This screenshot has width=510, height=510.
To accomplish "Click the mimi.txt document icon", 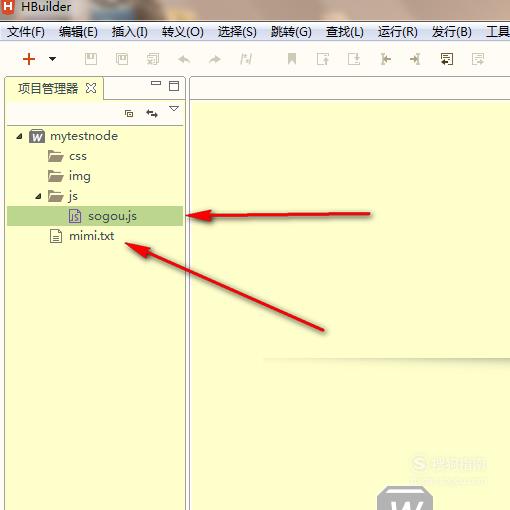I will 56,236.
